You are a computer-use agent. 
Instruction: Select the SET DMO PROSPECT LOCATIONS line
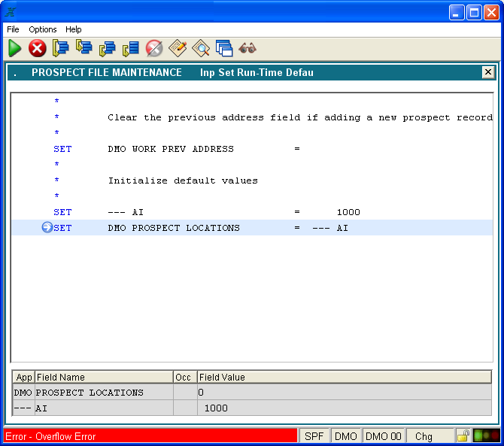173,228
